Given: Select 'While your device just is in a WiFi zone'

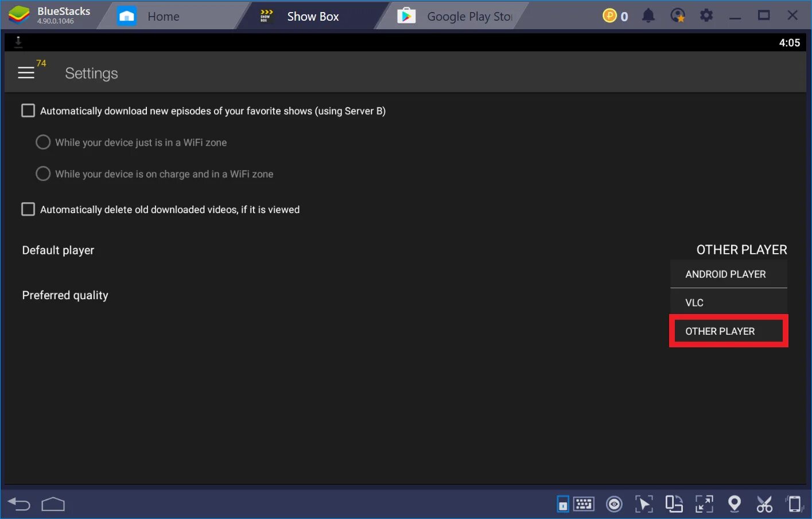Looking at the screenshot, I should (x=43, y=142).
